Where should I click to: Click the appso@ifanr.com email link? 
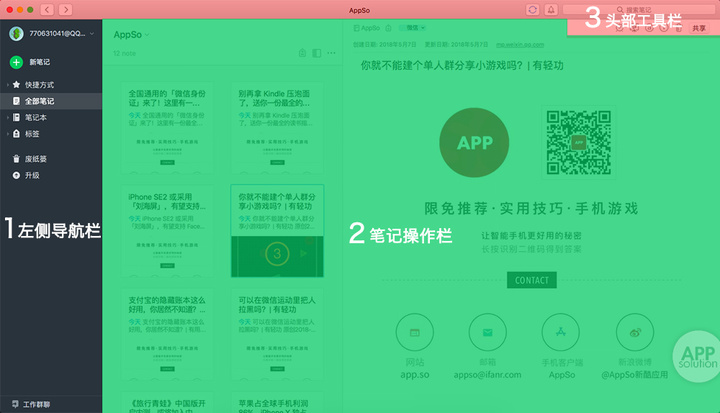click(x=488, y=374)
